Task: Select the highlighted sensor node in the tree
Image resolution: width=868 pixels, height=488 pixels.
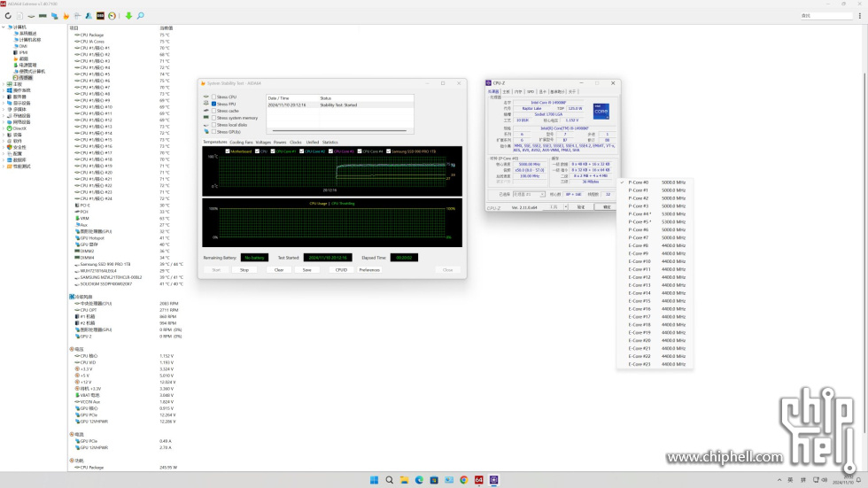Action: pyautogui.click(x=23, y=77)
